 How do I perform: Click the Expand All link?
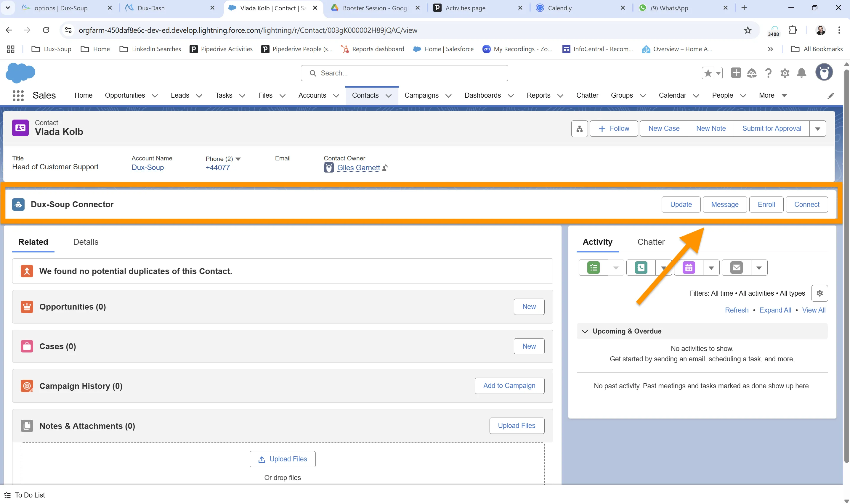775,310
